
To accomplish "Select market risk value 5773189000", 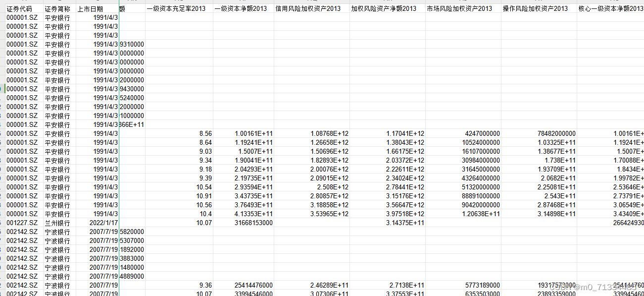I will pos(463,285).
